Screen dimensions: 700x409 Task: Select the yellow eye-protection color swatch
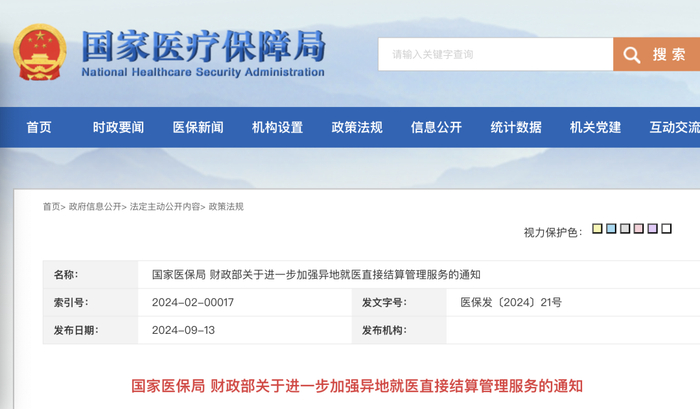point(597,229)
